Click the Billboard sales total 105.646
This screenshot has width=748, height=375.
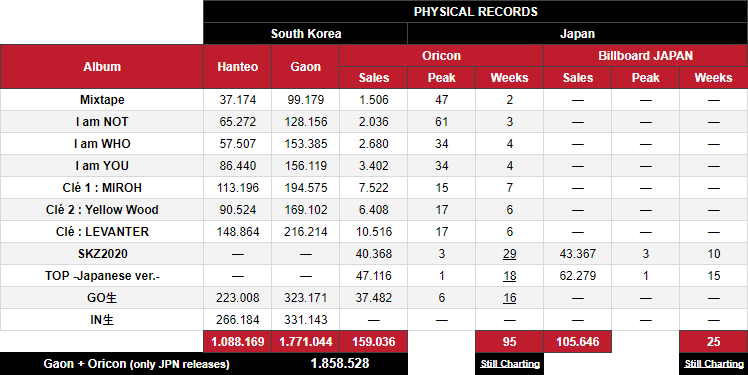tap(578, 342)
